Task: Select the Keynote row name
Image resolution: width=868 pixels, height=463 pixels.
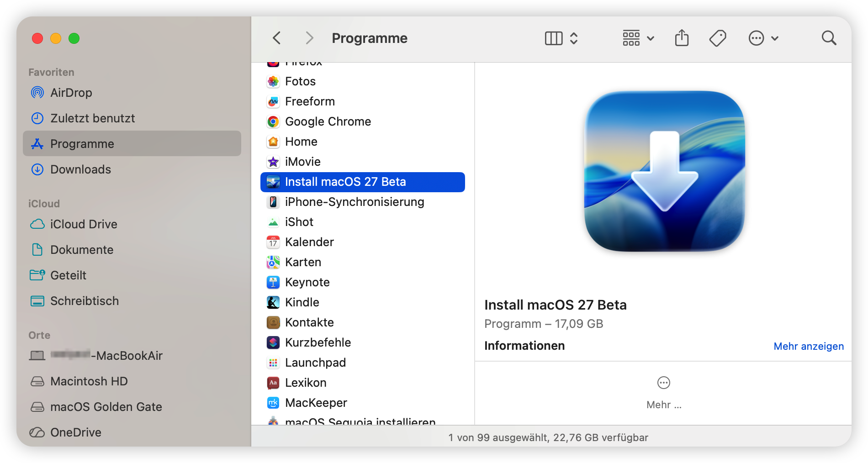Action: point(307,282)
